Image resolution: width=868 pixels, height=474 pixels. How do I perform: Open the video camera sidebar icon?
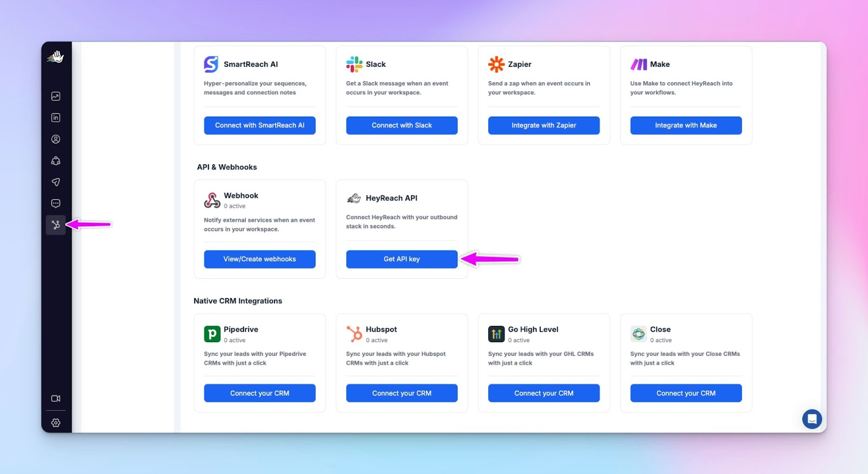tap(55, 398)
